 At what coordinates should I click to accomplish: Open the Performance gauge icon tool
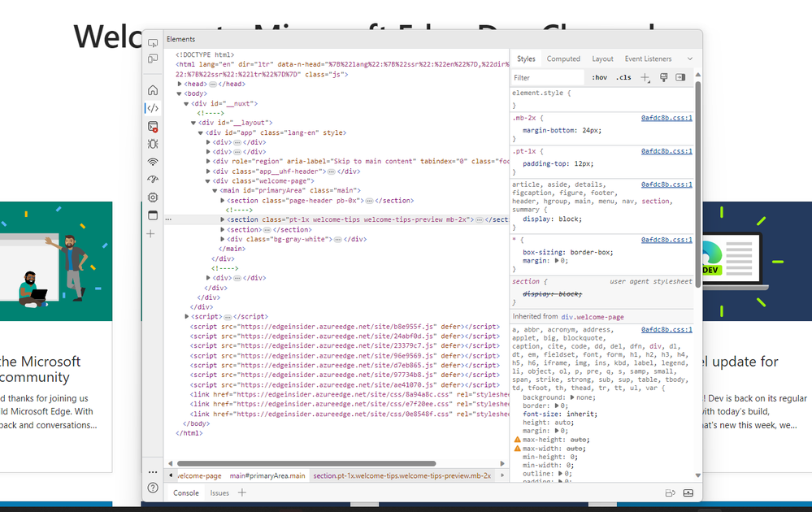coord(153,180)
